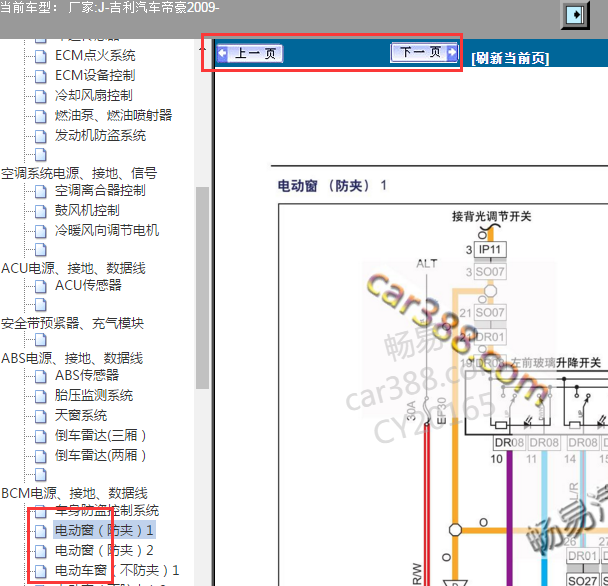
Task: Click the diagram title 电动窗(防夹)1
Action: coord(332,186)
